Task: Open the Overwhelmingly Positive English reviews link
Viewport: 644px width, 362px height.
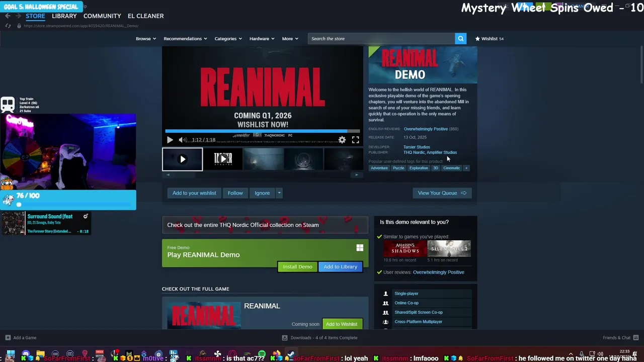Action: pos(426,129)
